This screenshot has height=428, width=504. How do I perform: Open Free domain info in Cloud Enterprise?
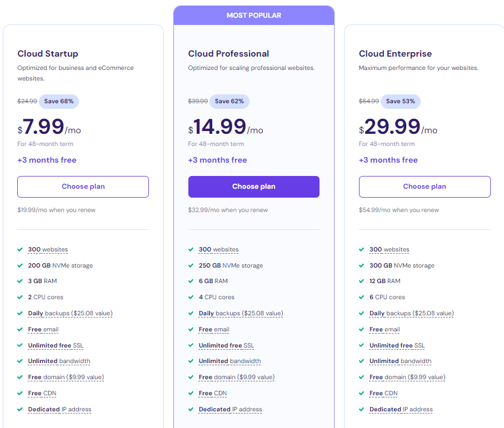[x=407, y=377]
